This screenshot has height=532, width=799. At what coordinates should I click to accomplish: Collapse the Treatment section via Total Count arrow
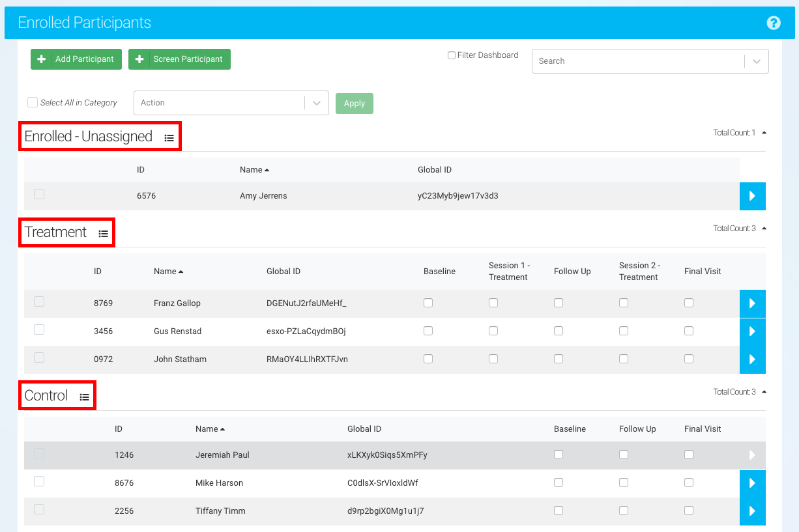coord(764,229)
